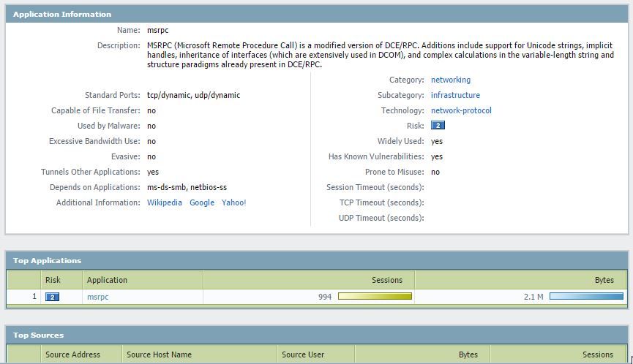Click the Standard Ports label
Viewport: 633px width, 364px height.
[x=113, y=95]
